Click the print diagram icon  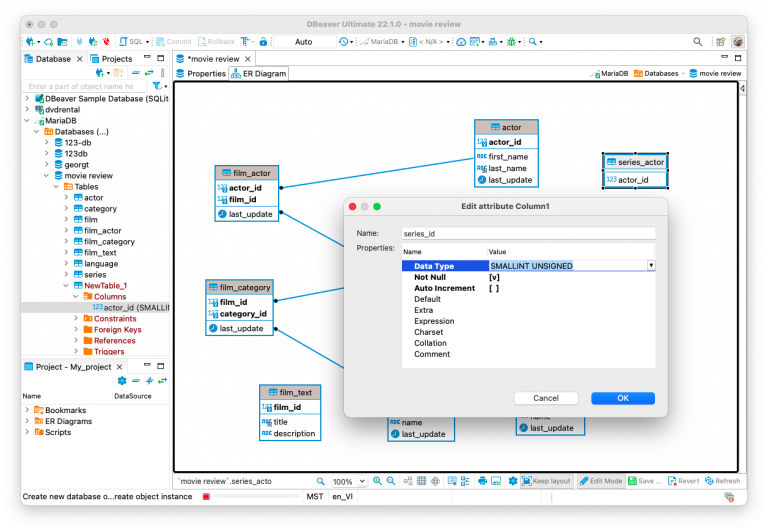[482, 481]
